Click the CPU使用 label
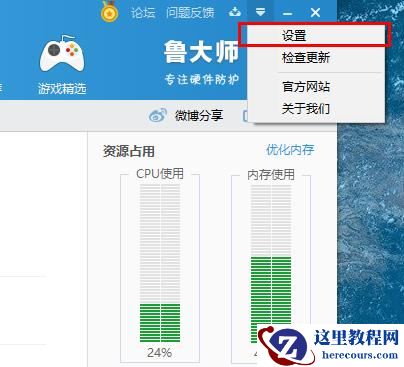This screenshot has height=367, width=404. (x=160, y=174)
